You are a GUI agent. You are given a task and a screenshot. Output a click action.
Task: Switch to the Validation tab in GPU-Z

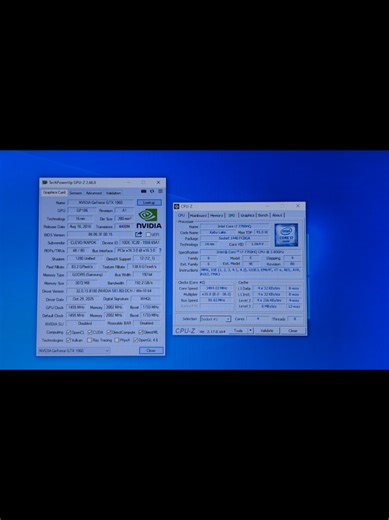pos(113,193)
